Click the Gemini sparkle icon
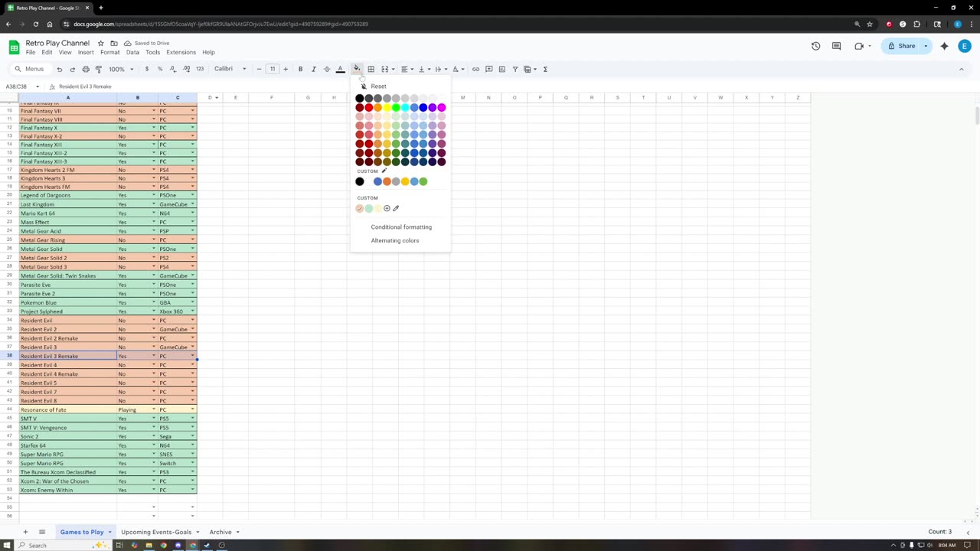980x551 pixels. tap(944, 46)
